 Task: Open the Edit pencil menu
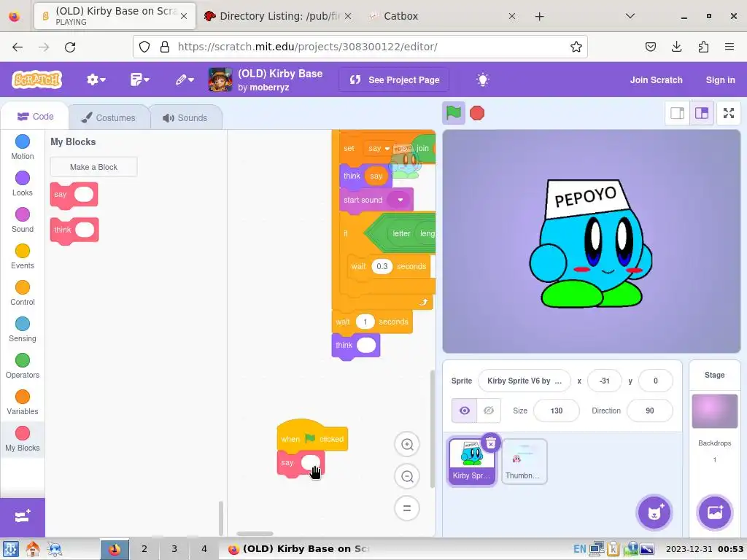pos(185,79)
